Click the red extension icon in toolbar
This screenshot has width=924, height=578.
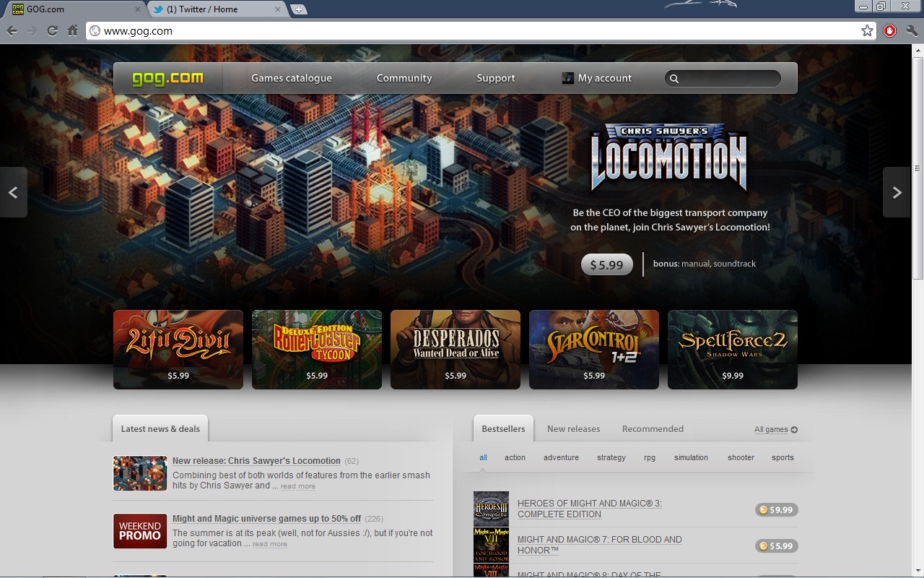tap(889, 30)
